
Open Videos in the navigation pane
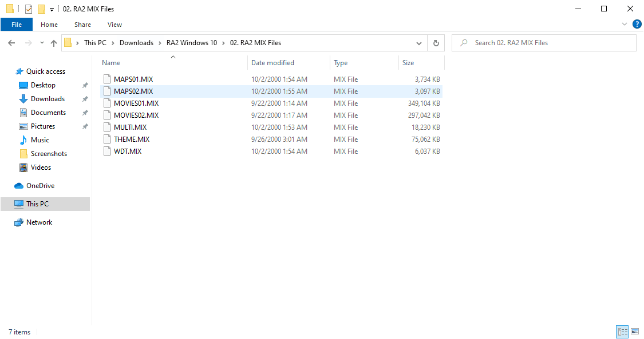[x=41, y=167]
